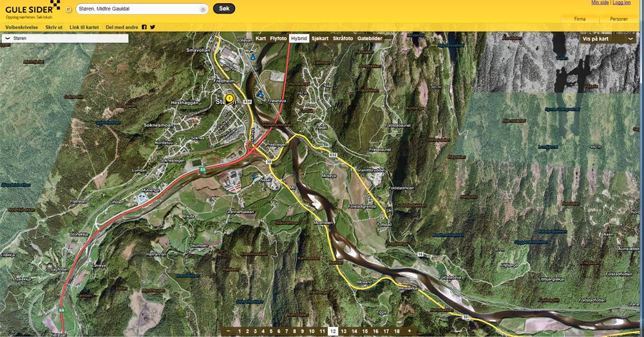Switch map view to Flyfoto

tap(278, 39)
